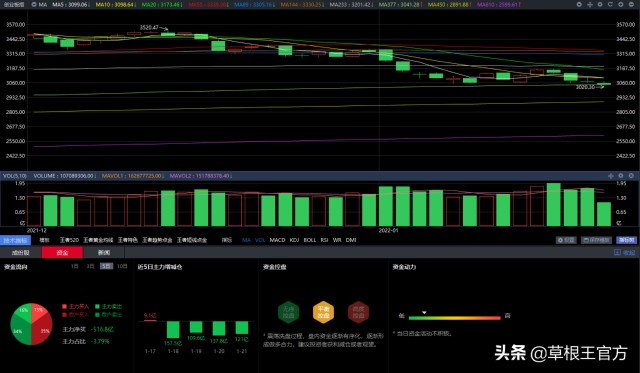Click the collapse link with box icon
This screenshot has width=640, height=373.
pos(624,253)
